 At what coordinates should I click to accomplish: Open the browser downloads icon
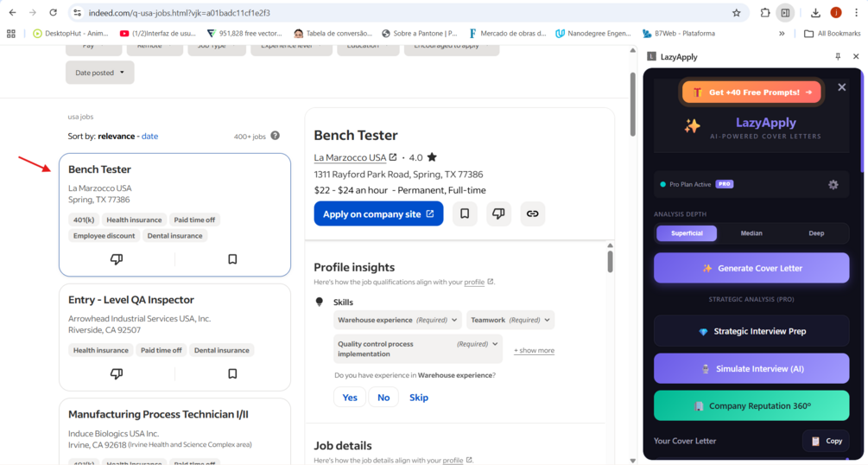[815, 13]
